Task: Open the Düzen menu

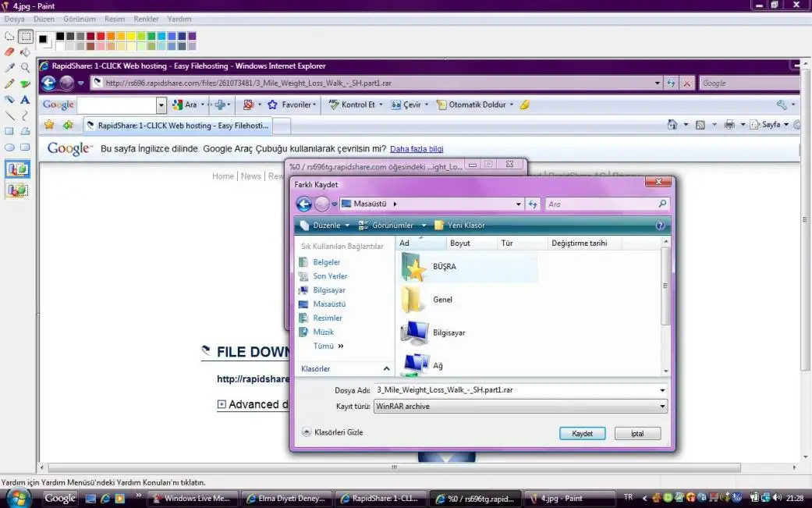Action: (44, 19)
